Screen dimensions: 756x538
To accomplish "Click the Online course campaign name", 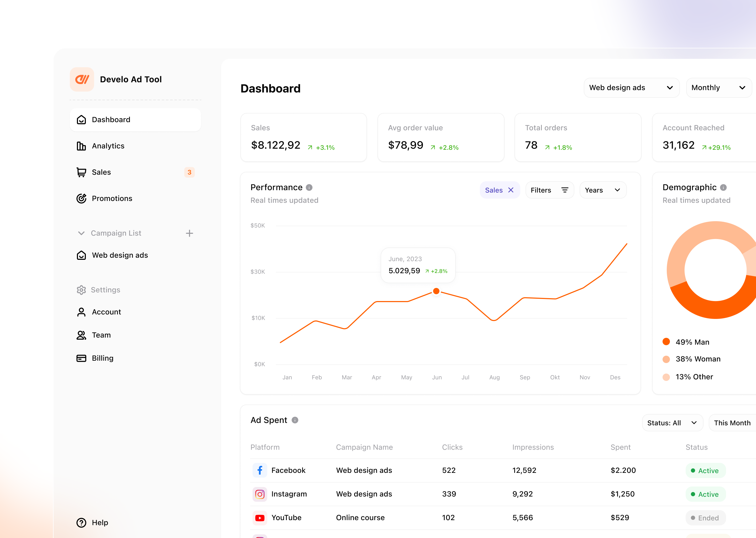I will point(360,518).
